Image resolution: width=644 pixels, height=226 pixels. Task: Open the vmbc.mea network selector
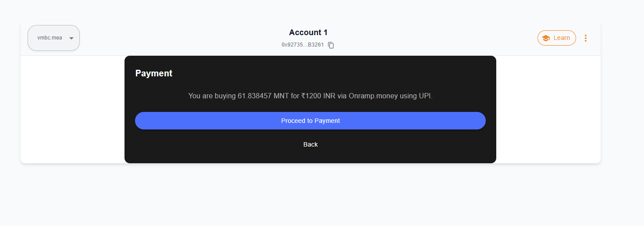coord(53,38)
